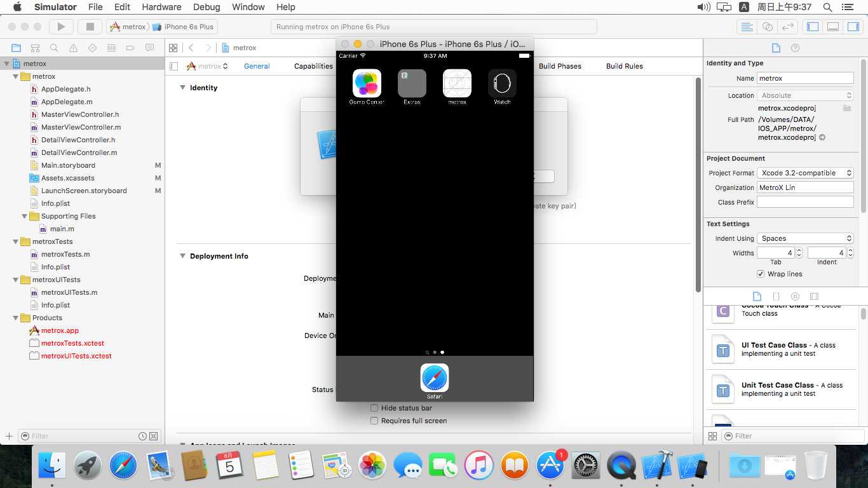Open the debug navigator icon
This screenshot has width=868, height=488.
point(111,48)
